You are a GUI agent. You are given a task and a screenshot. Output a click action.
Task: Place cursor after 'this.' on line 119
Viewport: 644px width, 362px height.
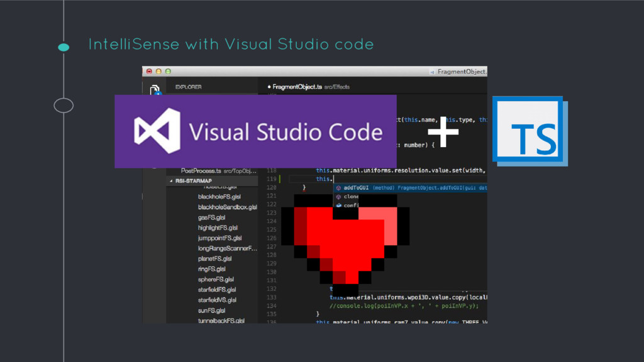pos(333,179)
